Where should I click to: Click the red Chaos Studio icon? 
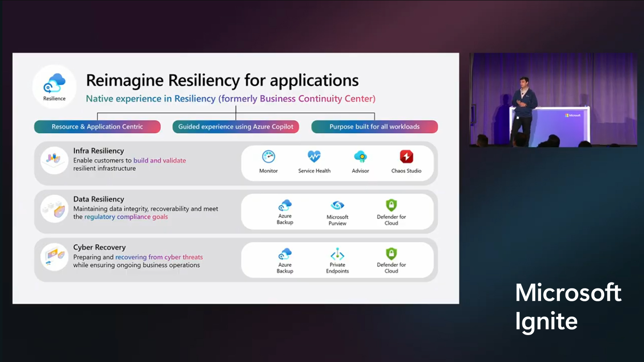click(406, 157)
